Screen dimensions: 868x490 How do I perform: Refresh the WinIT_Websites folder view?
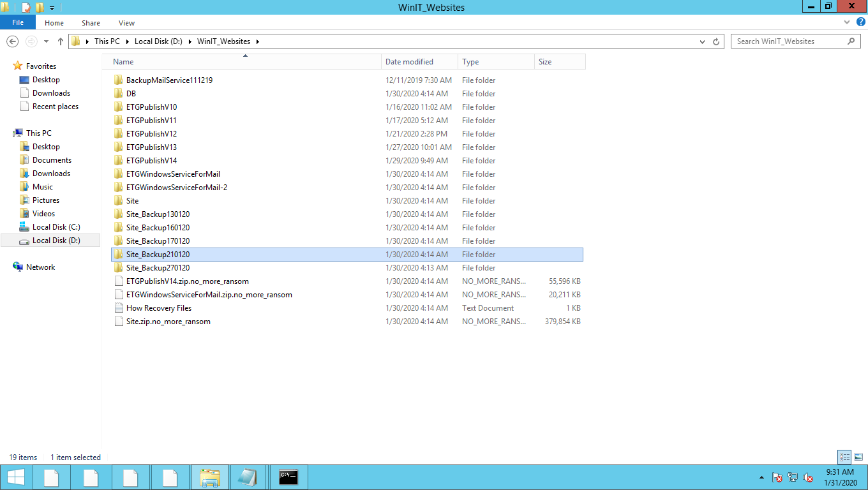tap(717, 41)
